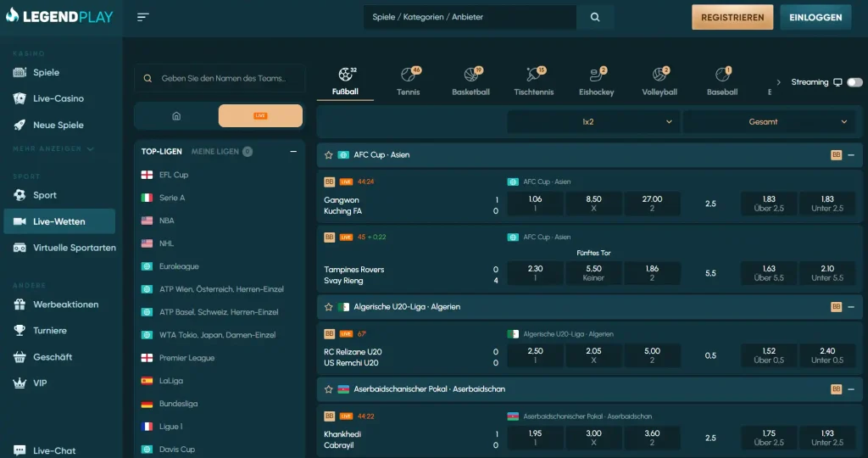868x458 pixels.
Task: Open Euroleague in Top-Ligen
Action: [x=170, y=266]
